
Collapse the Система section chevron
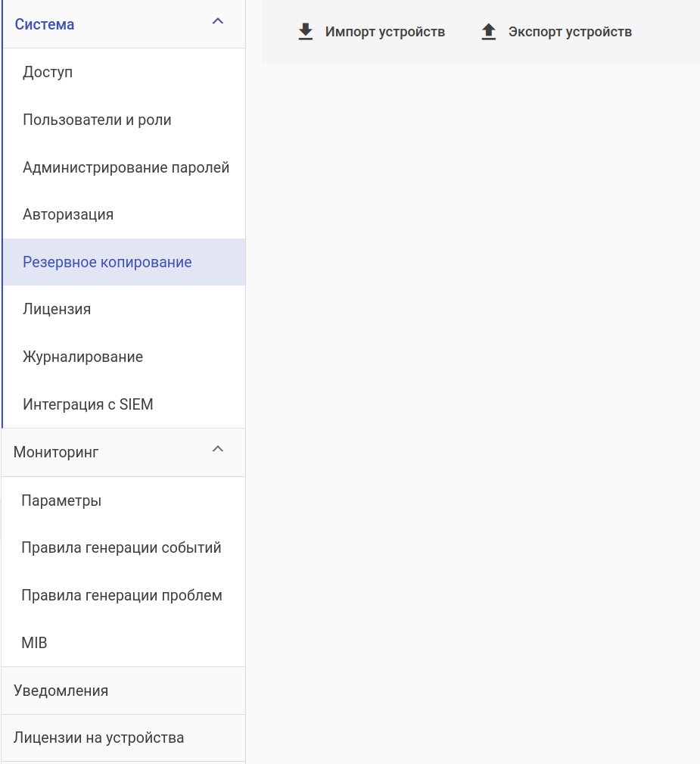tap(218, 22)
